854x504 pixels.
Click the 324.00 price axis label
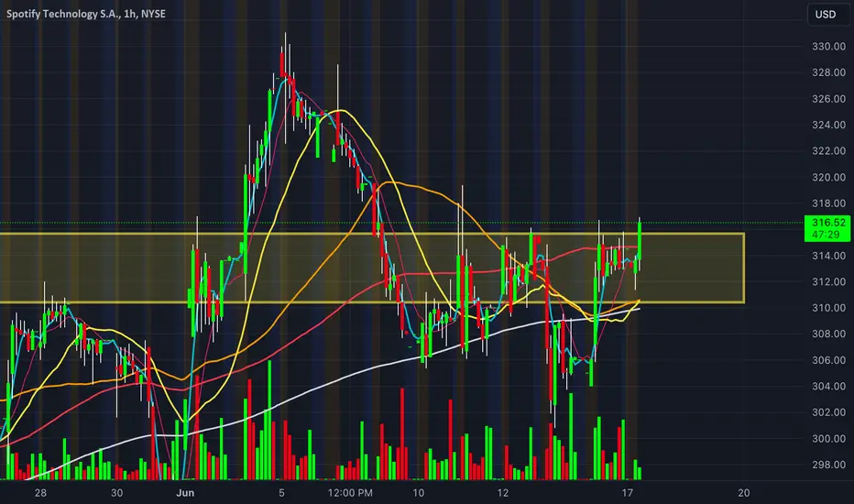point(828,125)
